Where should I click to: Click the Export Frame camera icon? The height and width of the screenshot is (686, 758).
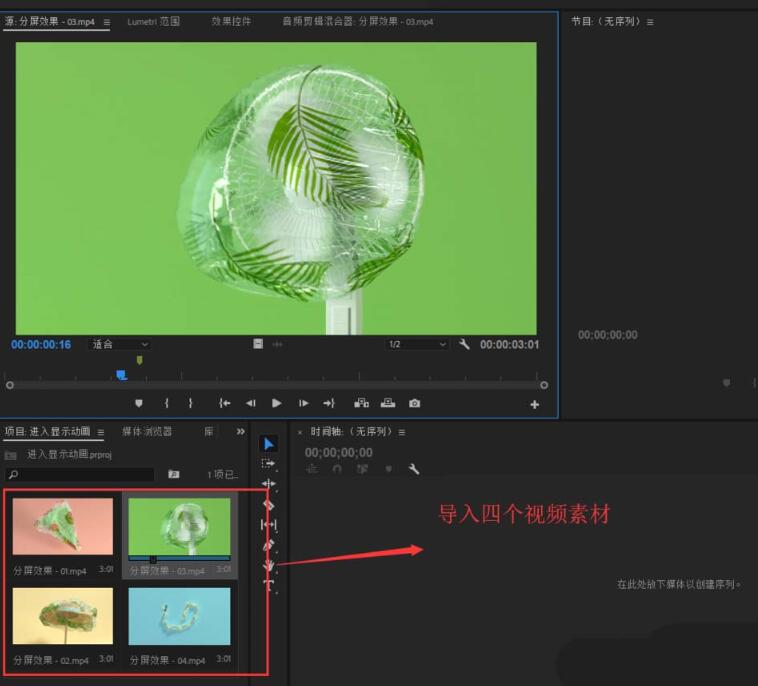click(x=415, y=403)
